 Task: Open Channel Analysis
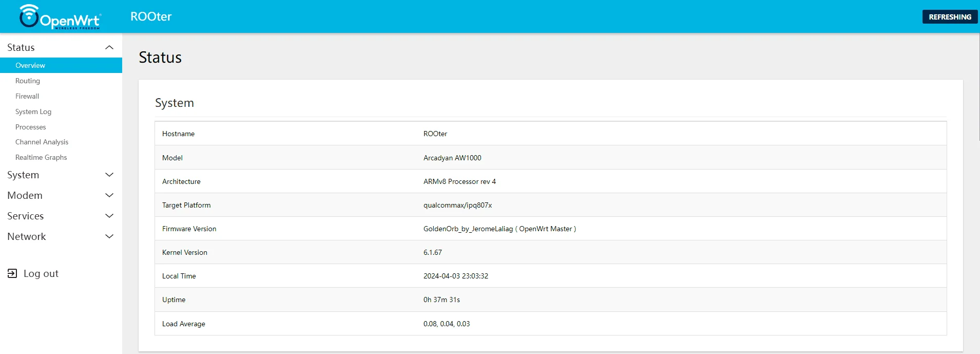pyautogui.click(x=42, y=142)
